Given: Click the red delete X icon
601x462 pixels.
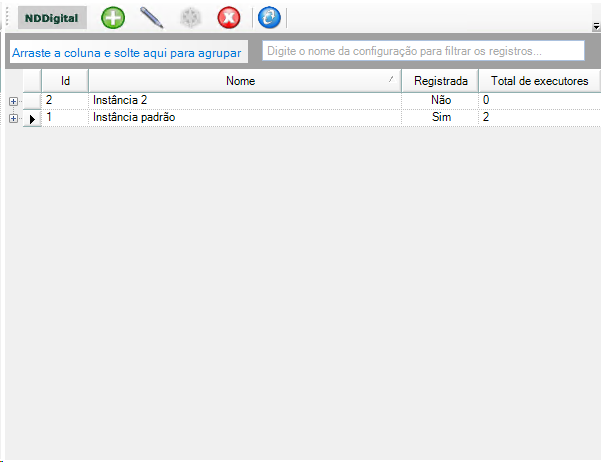Looking at the screenshot, I should pos(229,18).
